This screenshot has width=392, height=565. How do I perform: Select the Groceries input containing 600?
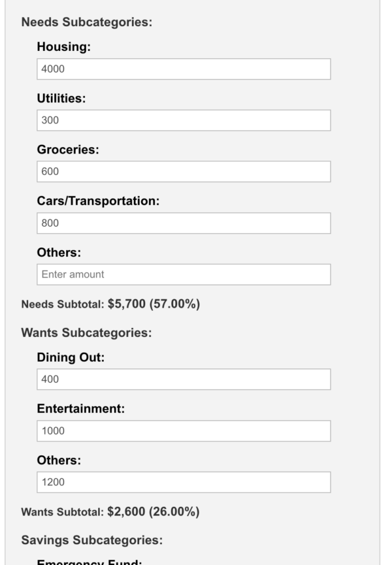184,172
